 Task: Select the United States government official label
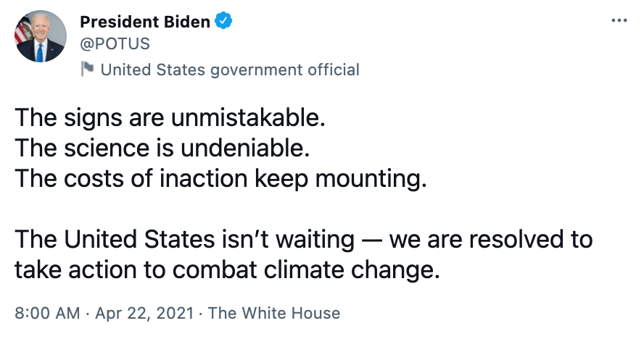click(230, 70)
